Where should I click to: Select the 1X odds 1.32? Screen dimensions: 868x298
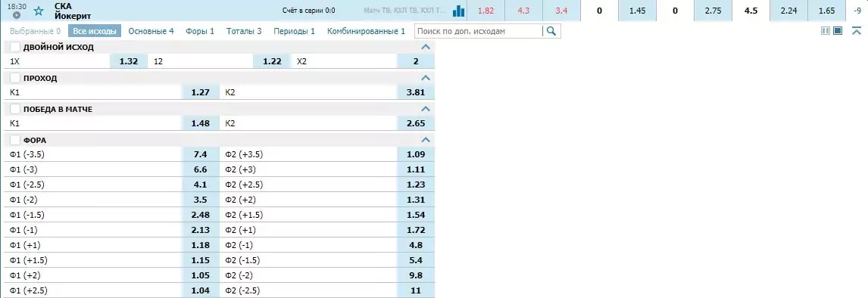[129, 61]
